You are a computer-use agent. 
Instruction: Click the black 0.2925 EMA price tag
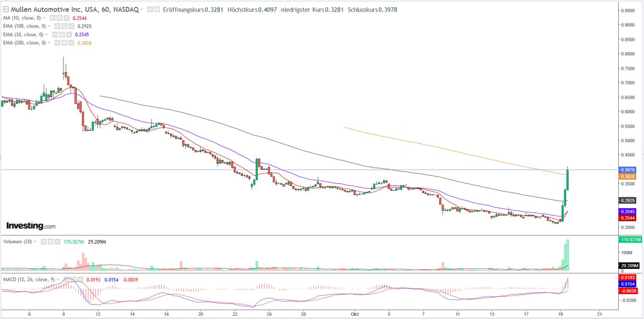(x=627, y=200)
